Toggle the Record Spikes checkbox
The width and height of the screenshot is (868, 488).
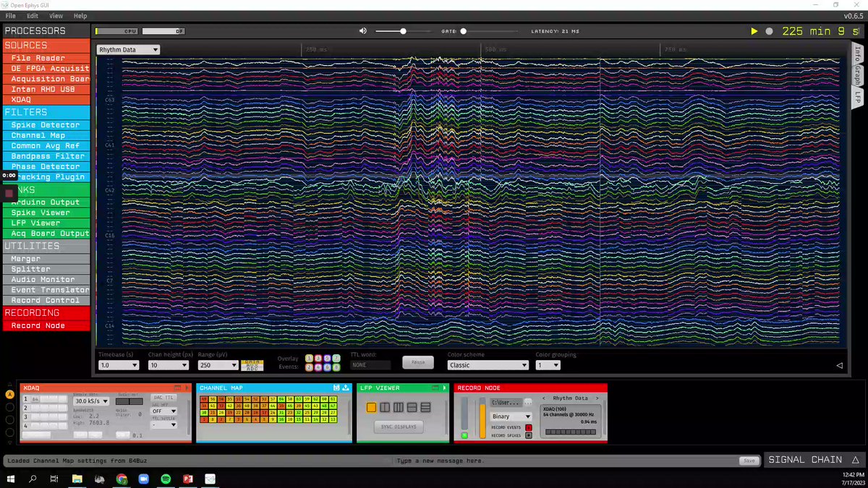(x=529, y=435)
